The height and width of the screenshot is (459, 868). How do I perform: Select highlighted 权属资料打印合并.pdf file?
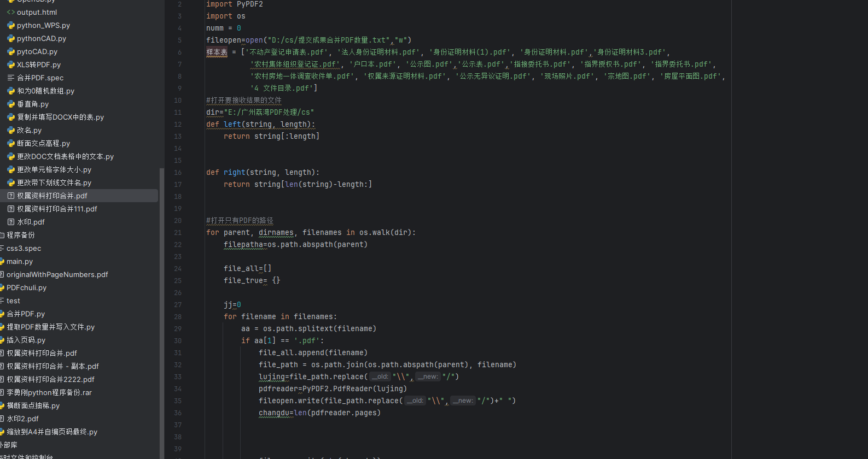point(52,196)
